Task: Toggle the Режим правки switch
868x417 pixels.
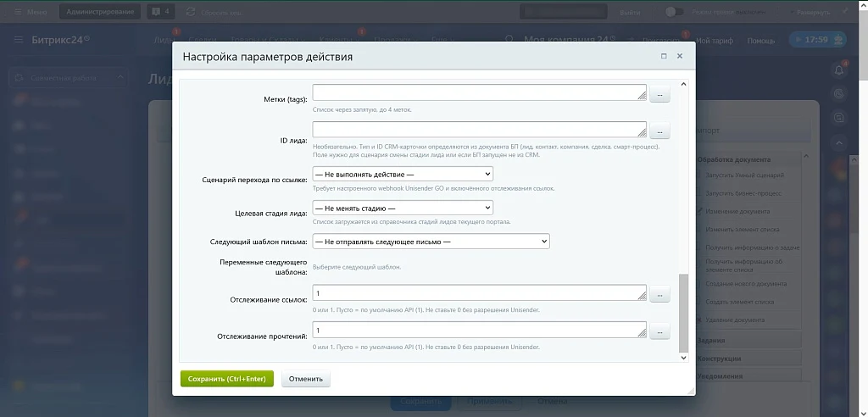Action: [x=674, y=12]
